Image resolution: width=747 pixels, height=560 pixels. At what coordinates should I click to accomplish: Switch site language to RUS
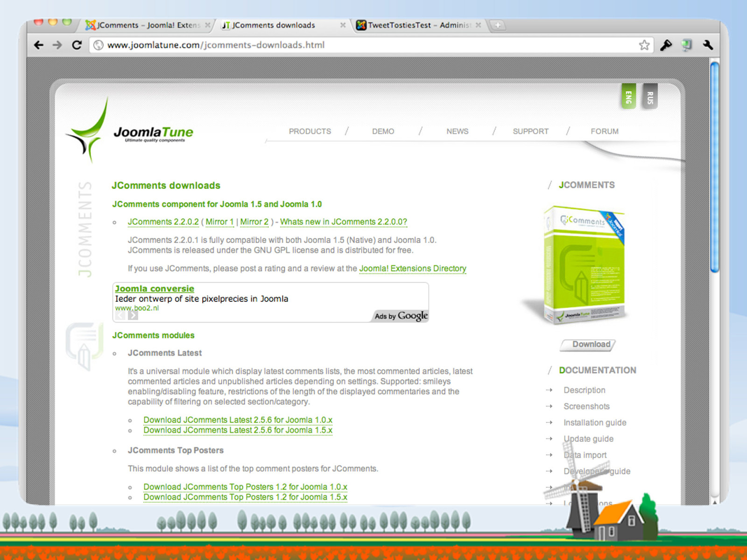point(650,97)
